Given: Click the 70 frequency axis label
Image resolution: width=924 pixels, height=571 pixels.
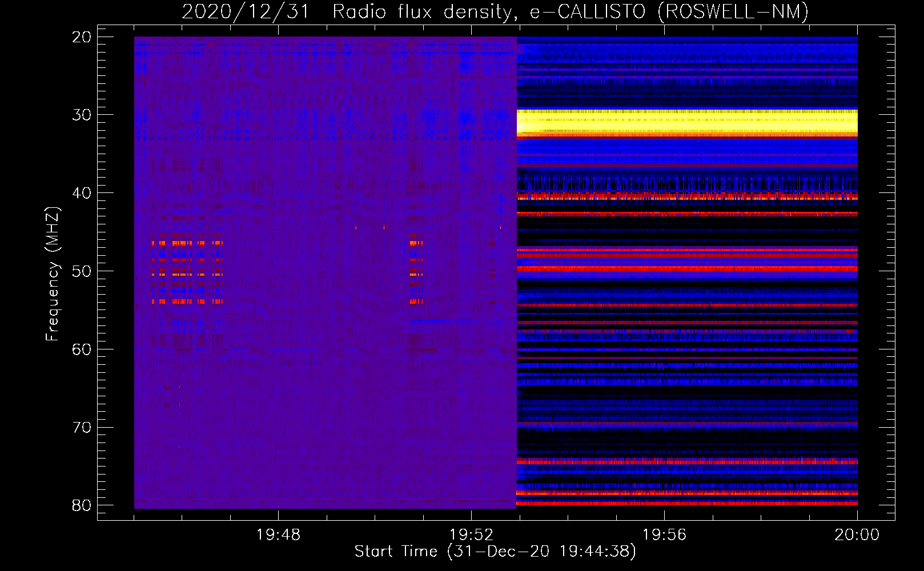Looking at the screenshot, I should click(82, 428).
